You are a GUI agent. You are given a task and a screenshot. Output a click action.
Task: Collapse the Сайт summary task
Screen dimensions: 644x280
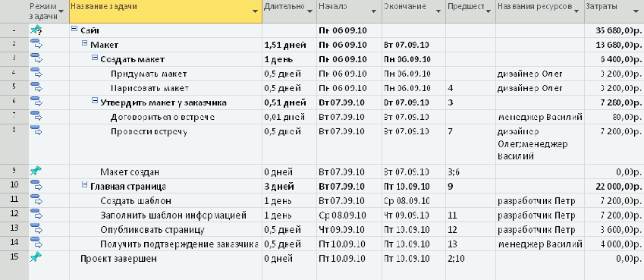pyautogui.click(x=74, y=29)
